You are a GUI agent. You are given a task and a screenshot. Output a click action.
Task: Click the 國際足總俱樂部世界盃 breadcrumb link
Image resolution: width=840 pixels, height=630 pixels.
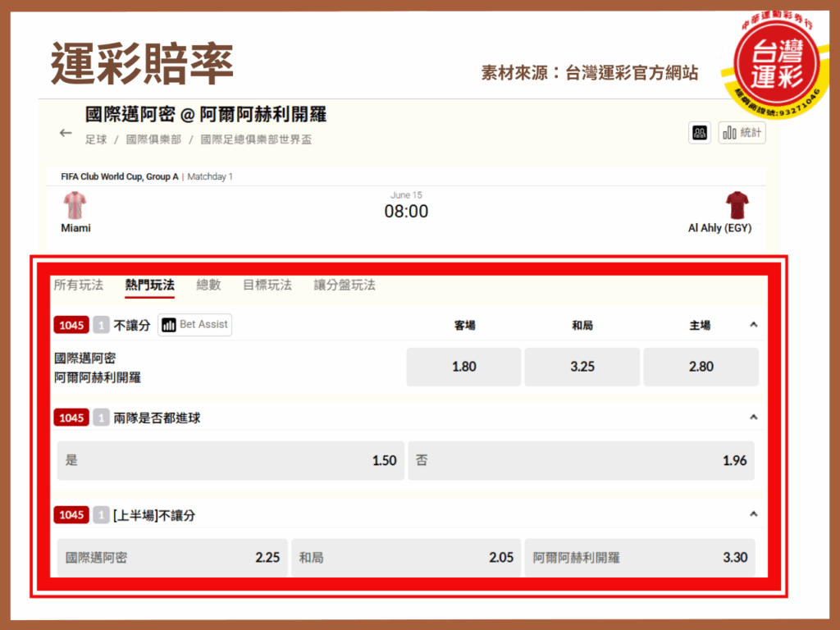tap(256, 139)
